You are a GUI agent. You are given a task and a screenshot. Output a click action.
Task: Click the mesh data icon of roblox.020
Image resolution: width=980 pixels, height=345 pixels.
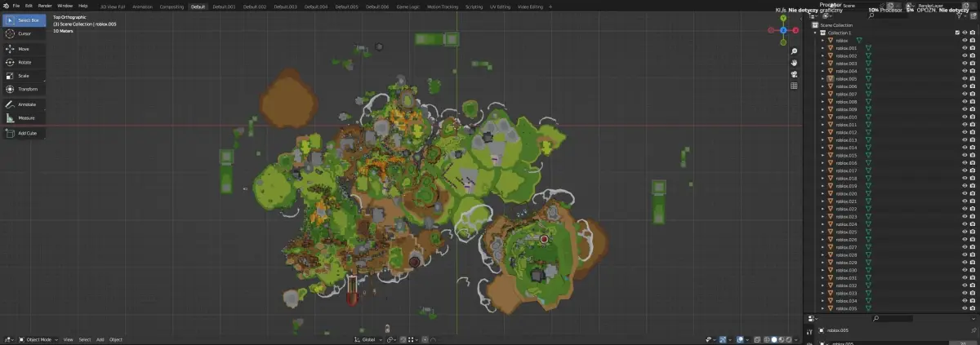point(869,194)
